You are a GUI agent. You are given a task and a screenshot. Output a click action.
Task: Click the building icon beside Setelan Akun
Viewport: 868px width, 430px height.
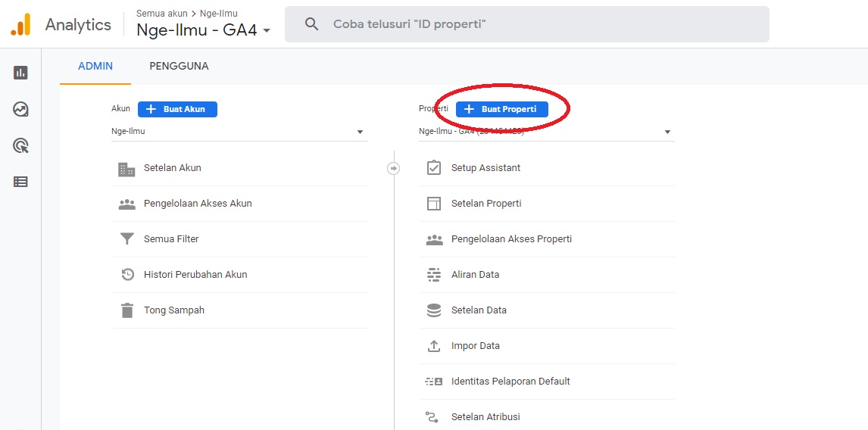pyautogui.click(x=126, y=168)
